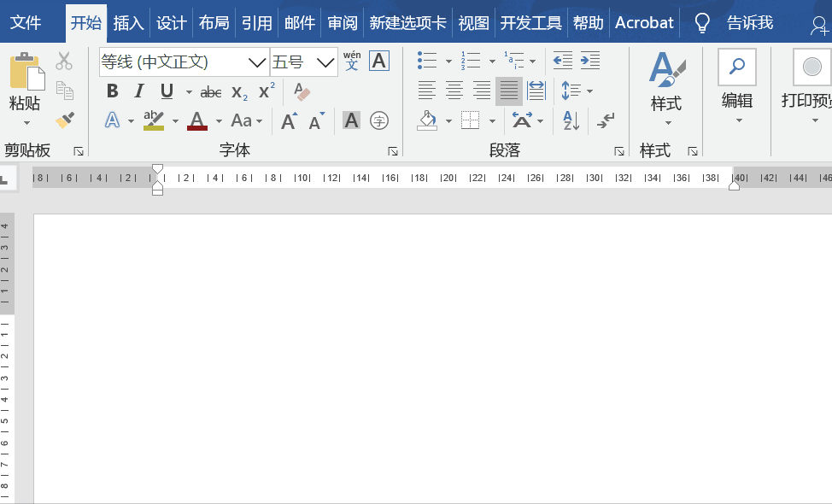Click the distributed alignment icon
The image size is (832, 504).
tap(536, 91)
